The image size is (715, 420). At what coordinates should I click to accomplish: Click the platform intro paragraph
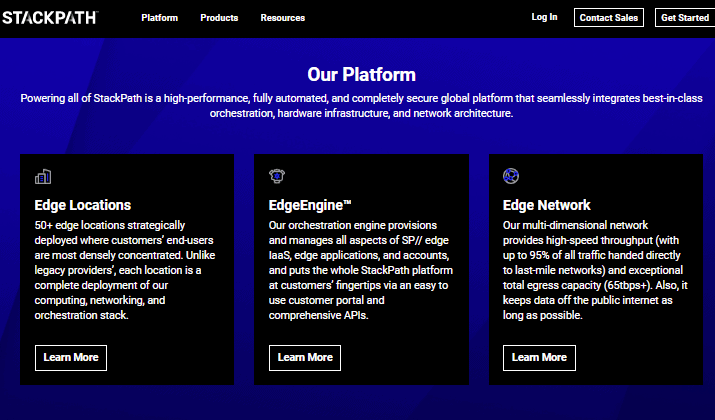[362, 106]
